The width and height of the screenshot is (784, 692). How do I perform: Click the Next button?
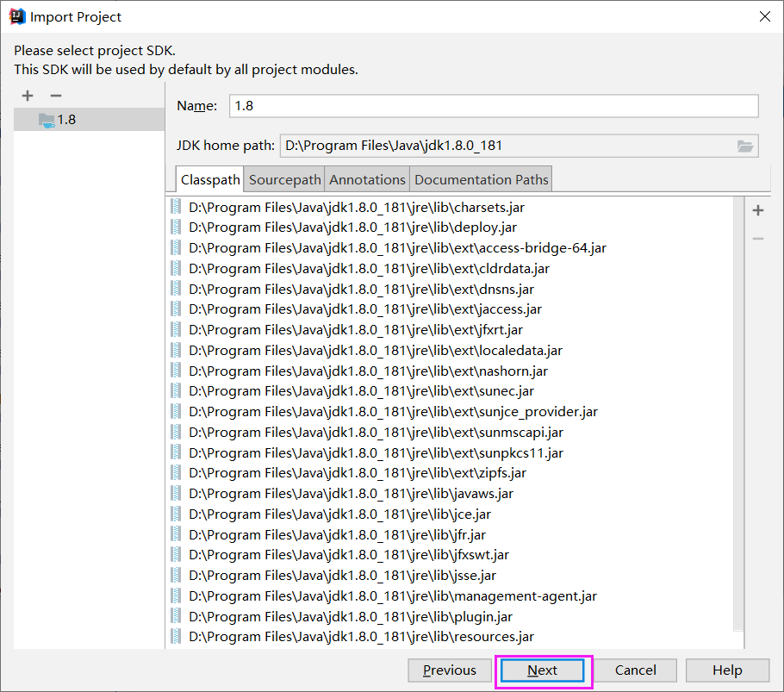543,670
